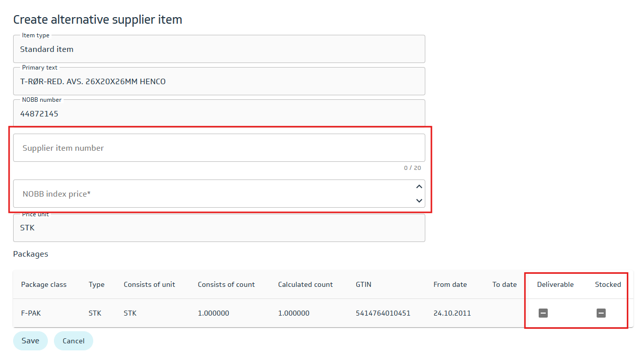Toggle the Stocked checkbox for F-PAK
The width and height of the screenshot is (644, 364).
point(601,313)
